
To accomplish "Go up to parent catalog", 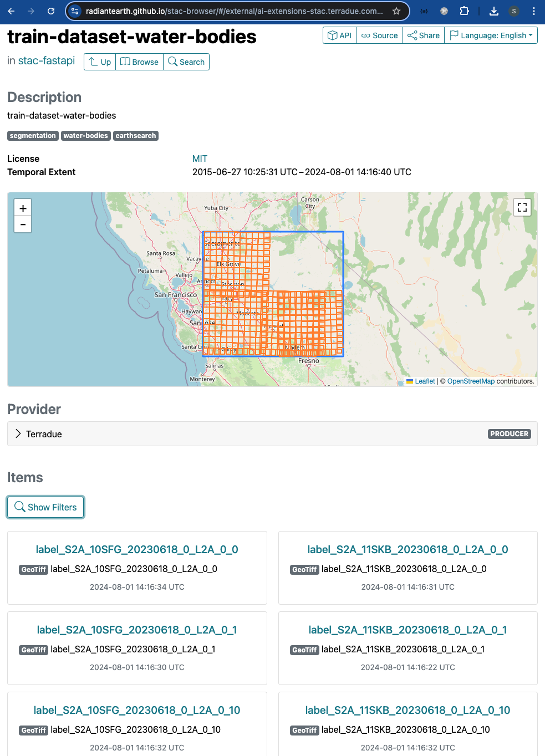I will click(100, 62).
